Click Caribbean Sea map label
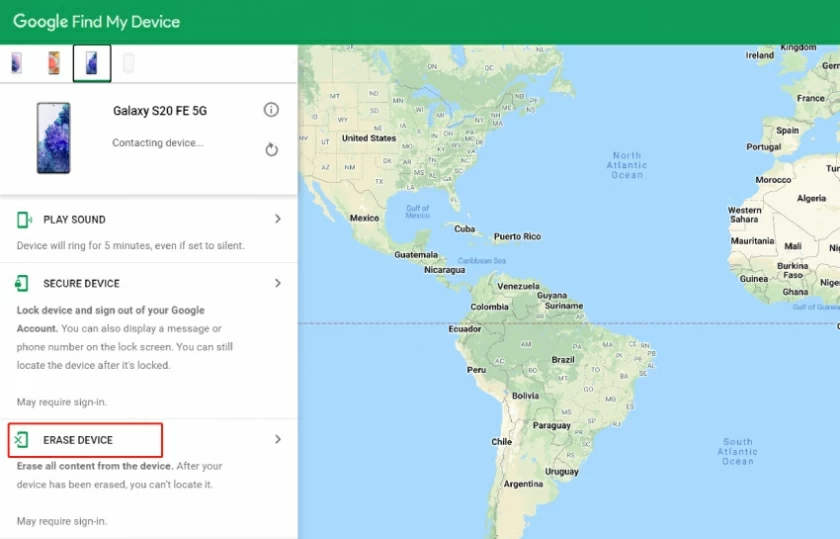Image resolution: width=840 pixels, height=539 pixels. tap(482, 260)
